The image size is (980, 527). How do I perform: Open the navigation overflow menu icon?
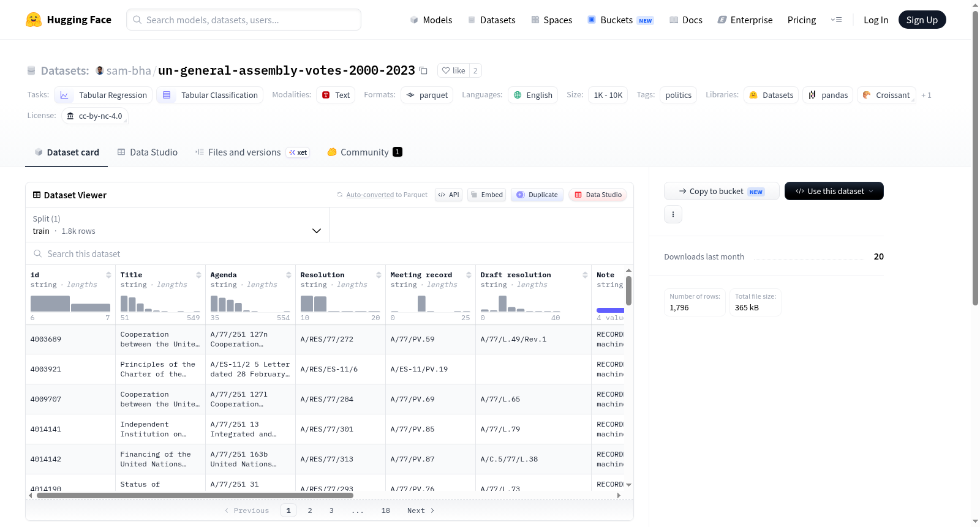point(836,20)
